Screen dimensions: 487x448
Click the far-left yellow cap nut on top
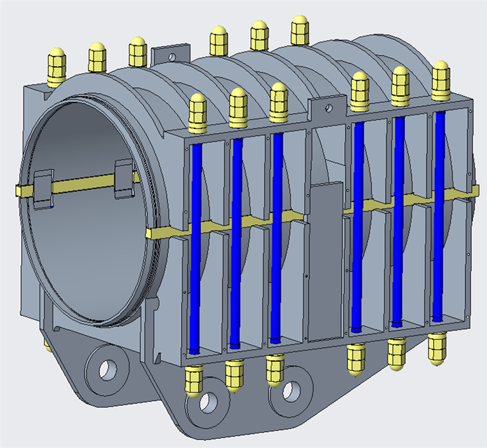(56, 65)
